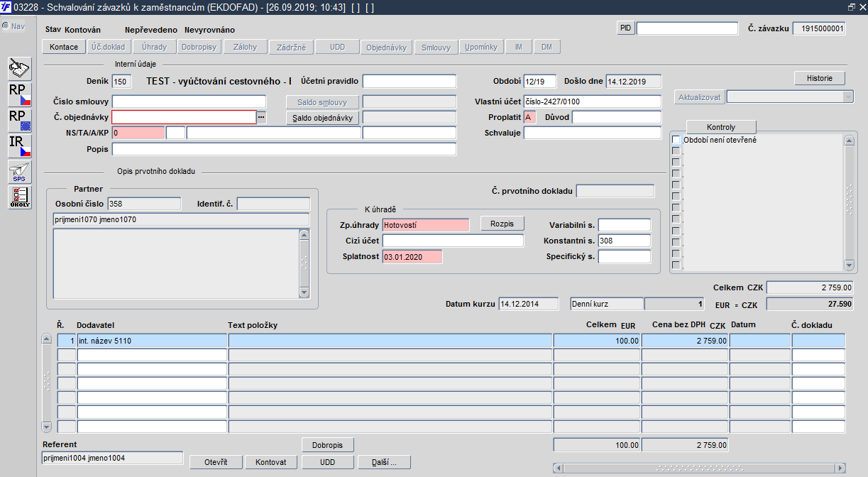Select the Nav radio button
868x477 pixels.
[6, 26]
